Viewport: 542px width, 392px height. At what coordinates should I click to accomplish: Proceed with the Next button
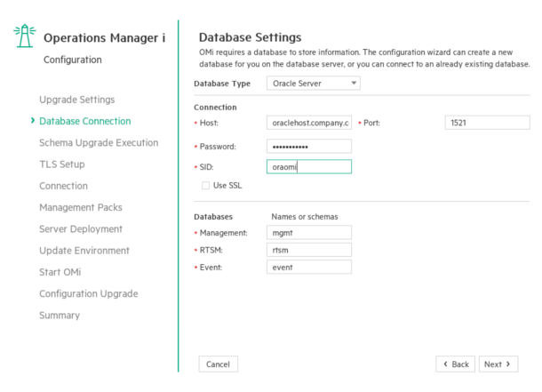click(x=498, y=364)
